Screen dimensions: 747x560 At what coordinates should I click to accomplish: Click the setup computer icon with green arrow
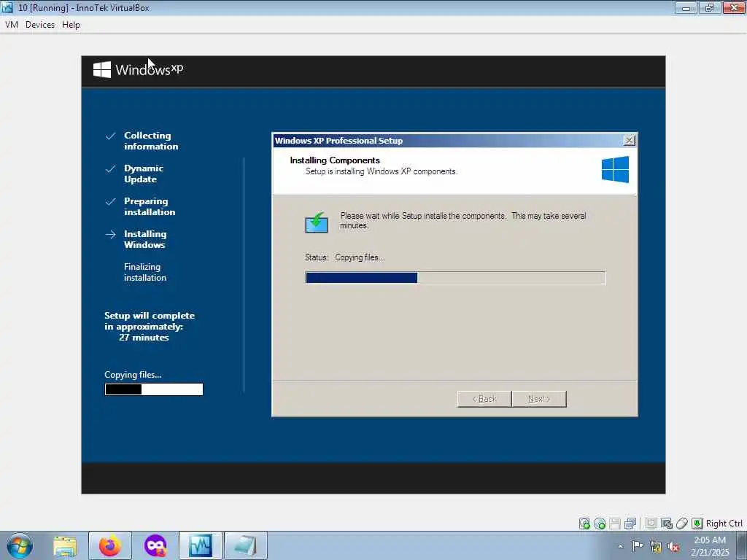pos(317,222)
